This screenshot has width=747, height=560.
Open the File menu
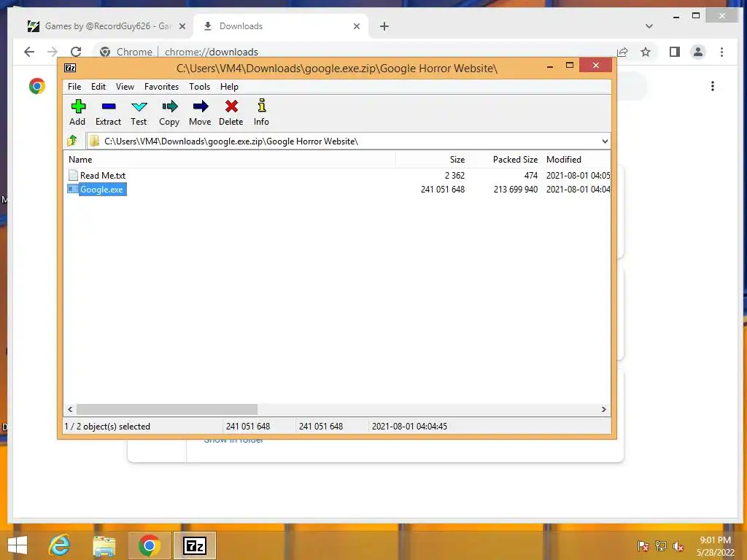coord(74,87)
